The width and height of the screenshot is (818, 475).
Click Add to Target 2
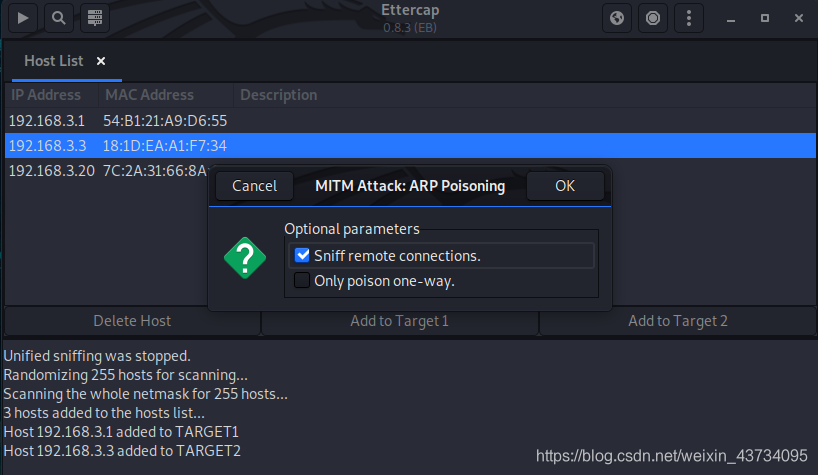(x=677, y=321)
